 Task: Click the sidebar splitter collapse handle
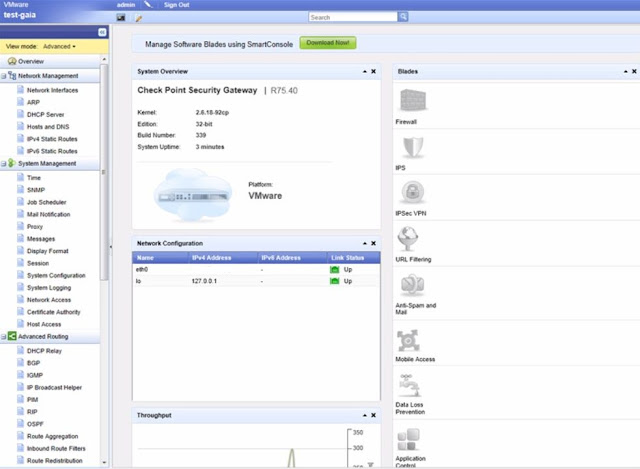[111, 247]
